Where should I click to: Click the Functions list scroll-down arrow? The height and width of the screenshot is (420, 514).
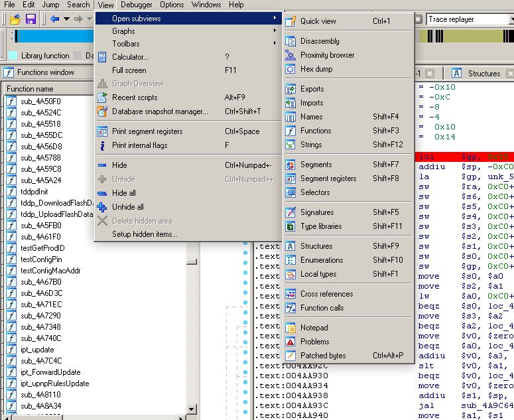pyautogui.click(x=192, y=409)
